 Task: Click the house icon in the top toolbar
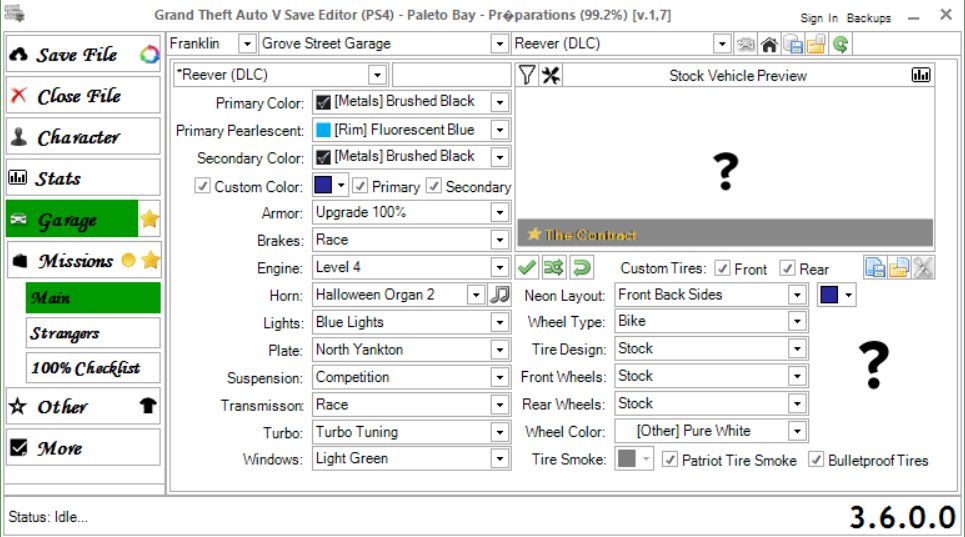pos(769,44)
